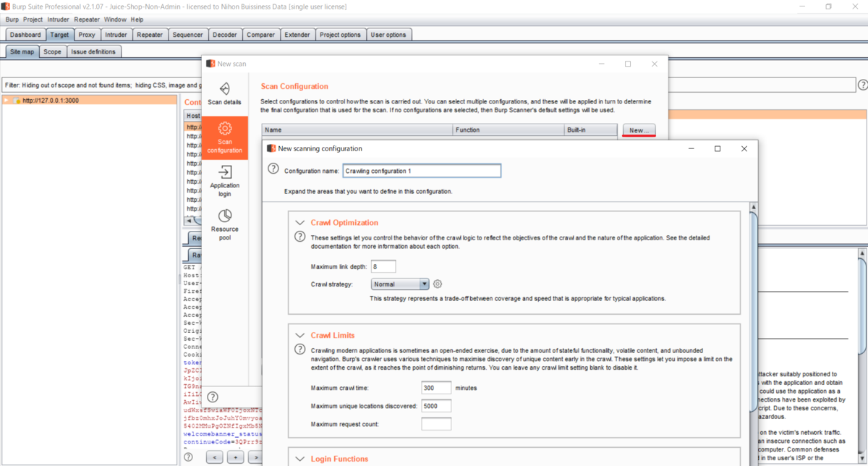Open Project menu
This screenshot has width=868, height=466.
click(33, 20)
